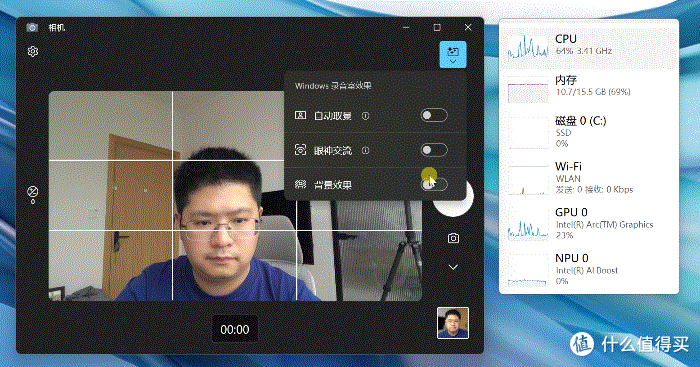Click info icon next to 眼神交流
The width and height of the screenshot is (700, 367).
tap(365, 150)
